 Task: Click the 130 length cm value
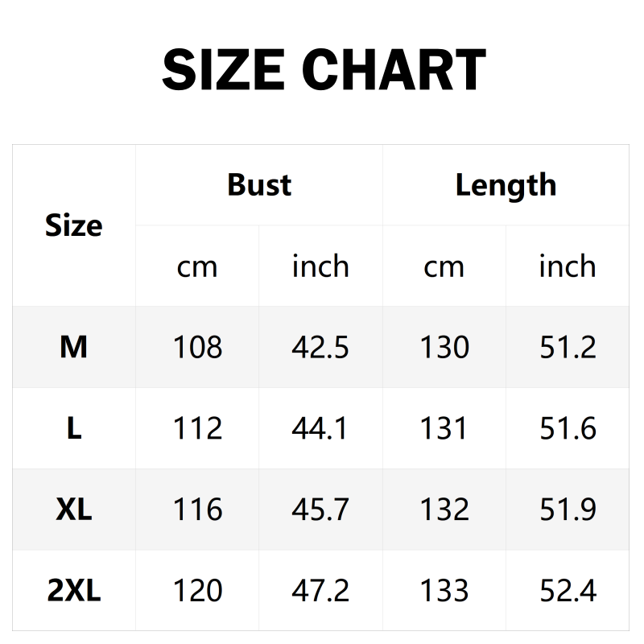click(x=444, y=347)
